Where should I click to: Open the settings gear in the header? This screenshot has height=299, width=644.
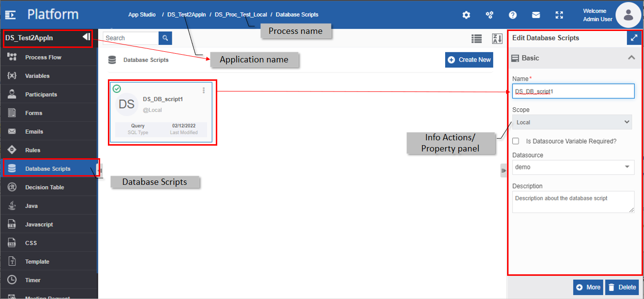[466, 15]
